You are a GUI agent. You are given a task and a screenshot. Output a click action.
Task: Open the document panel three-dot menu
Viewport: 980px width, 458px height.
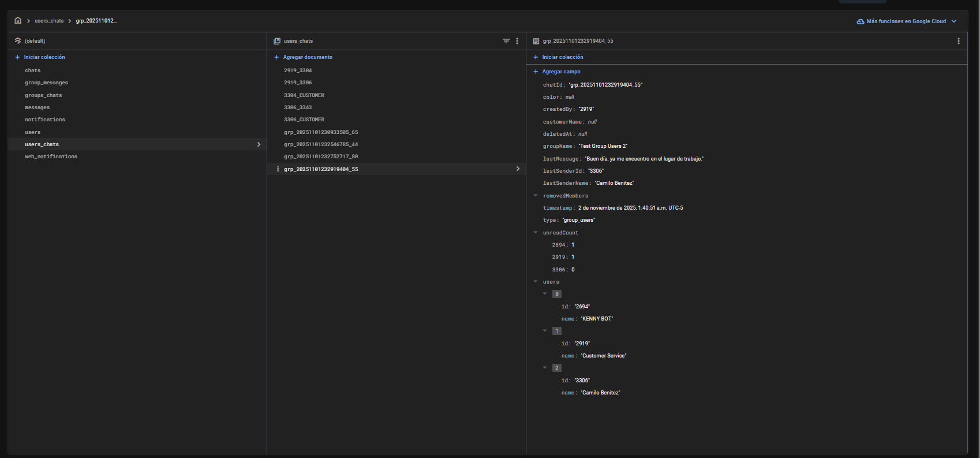(959, 41)
